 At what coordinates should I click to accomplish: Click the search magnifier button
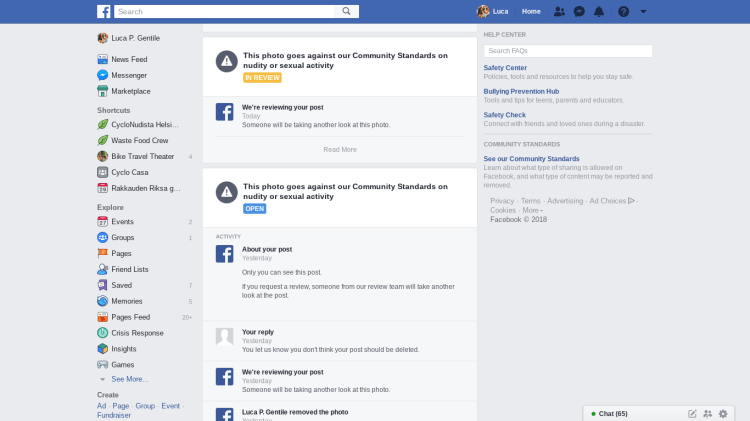pos(346,11)
